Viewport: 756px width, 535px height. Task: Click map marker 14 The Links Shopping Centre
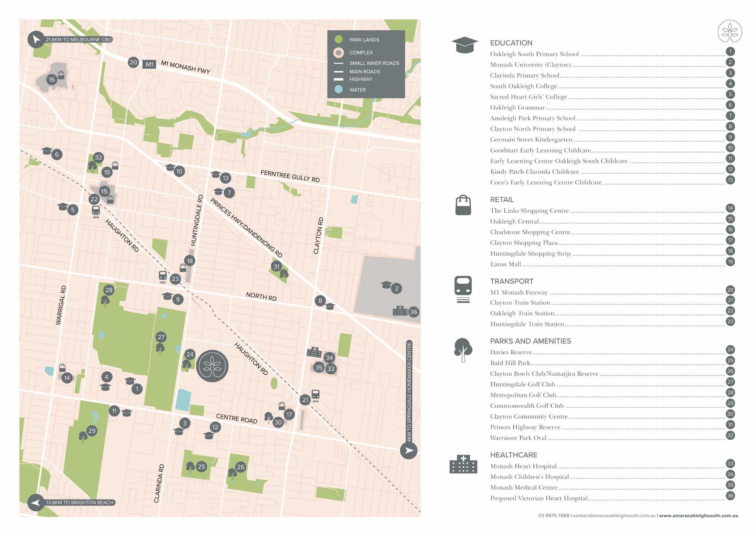[x=67, y=378]
